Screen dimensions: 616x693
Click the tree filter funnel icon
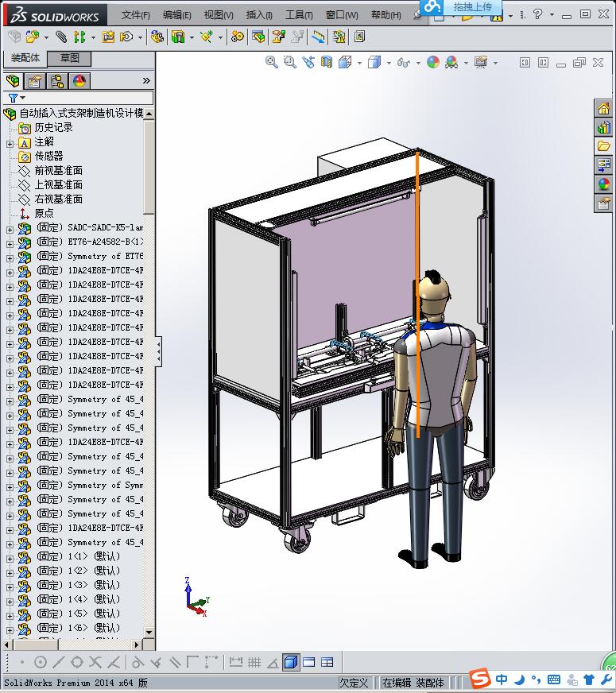(13, 98)
